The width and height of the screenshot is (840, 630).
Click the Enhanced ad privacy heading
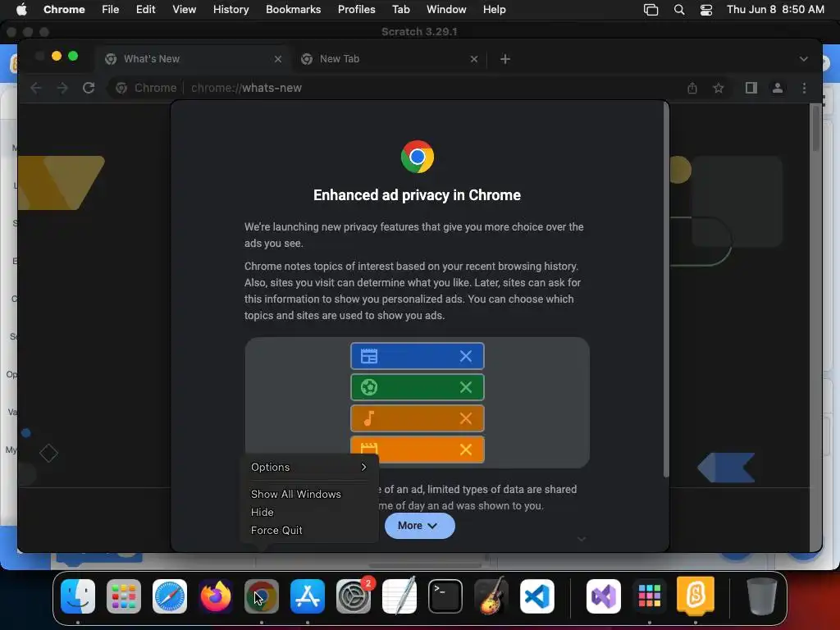[x=417, y=195]
